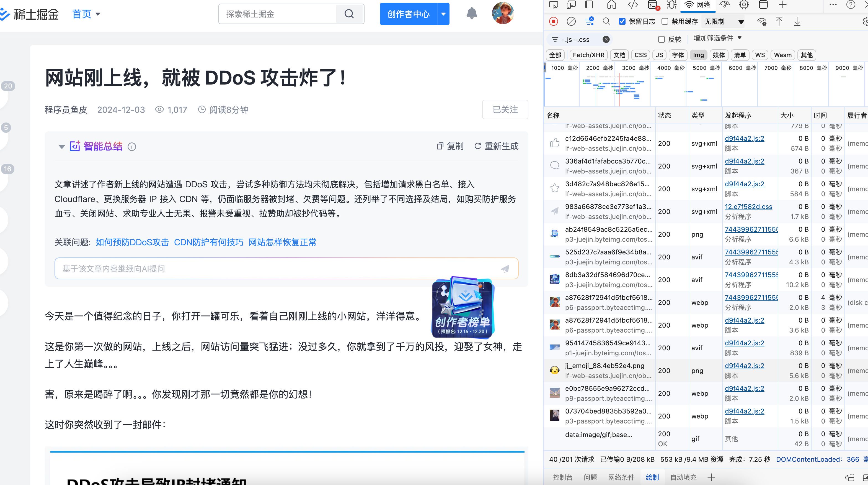Click the export HAR download arrow
The image size is (868, 485).
pos(797,22)
